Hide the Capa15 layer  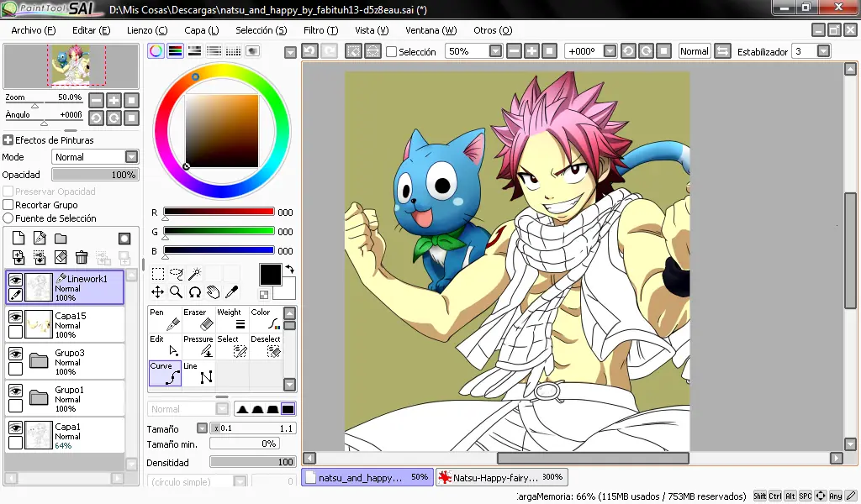15,317
